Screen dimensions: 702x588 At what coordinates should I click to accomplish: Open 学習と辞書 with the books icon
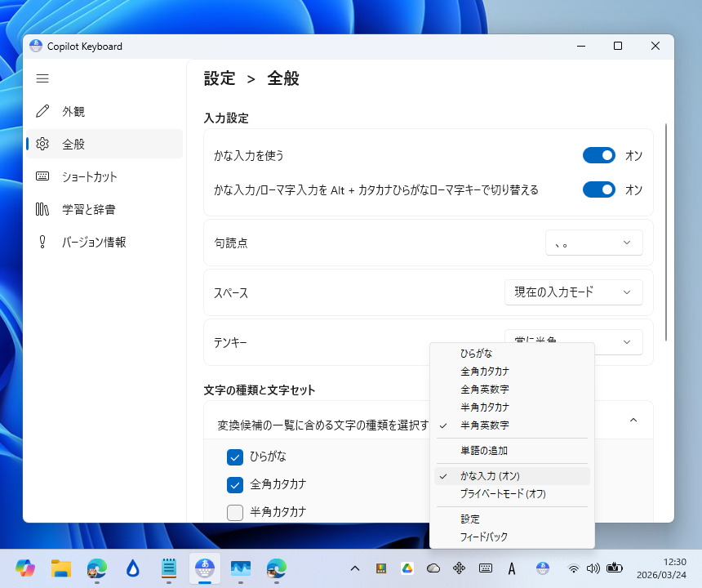pyautogui.click(x=42, y=209)
